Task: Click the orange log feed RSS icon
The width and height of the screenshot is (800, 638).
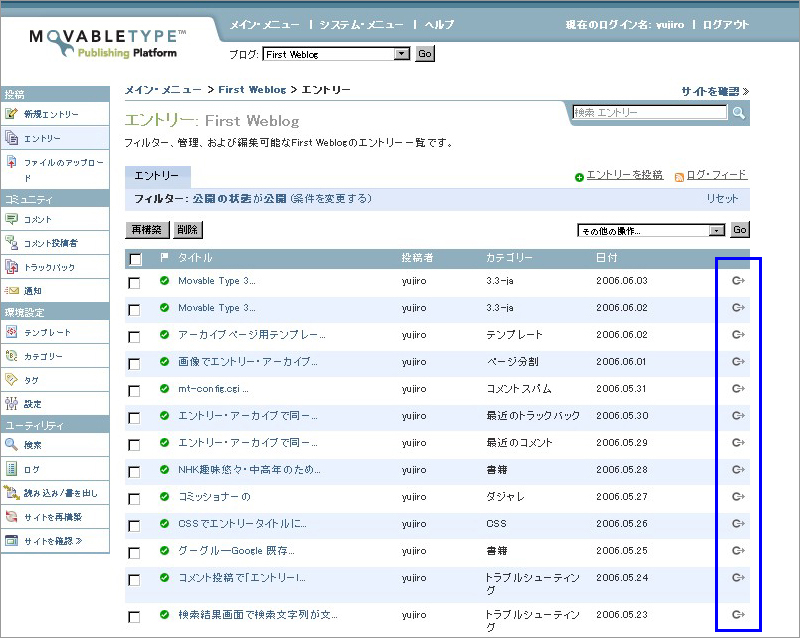Action: (x=679, y=177)
